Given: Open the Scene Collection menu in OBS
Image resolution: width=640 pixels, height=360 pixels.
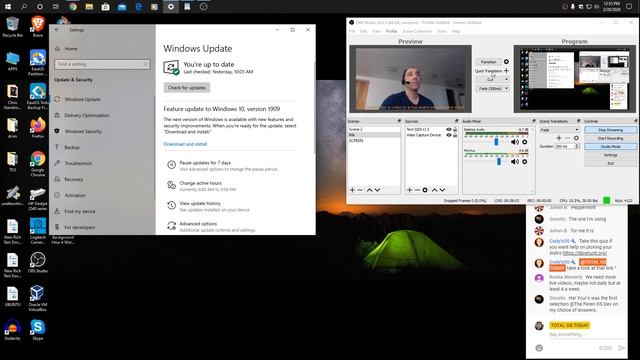Looking at the screenshot, I should [417, 31].
